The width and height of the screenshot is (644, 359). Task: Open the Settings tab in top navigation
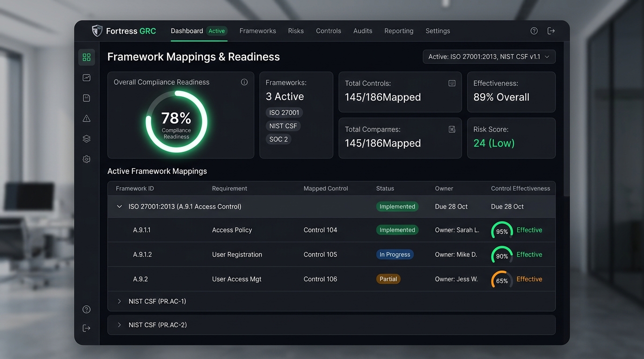(x=438, y=31)
